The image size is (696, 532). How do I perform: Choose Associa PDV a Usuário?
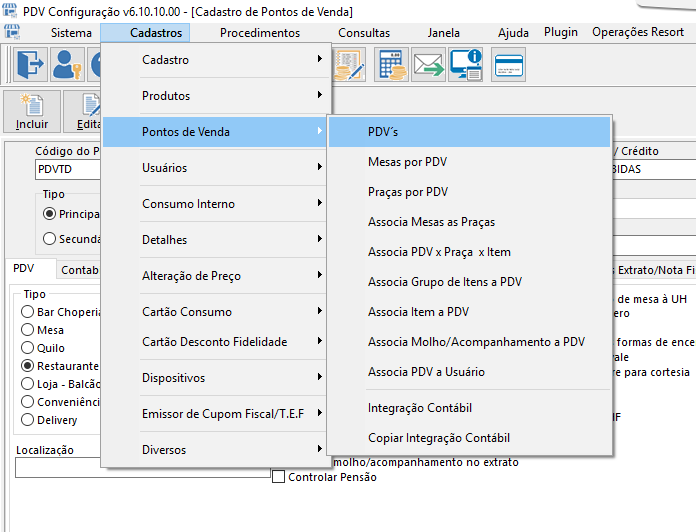[470, 371]
